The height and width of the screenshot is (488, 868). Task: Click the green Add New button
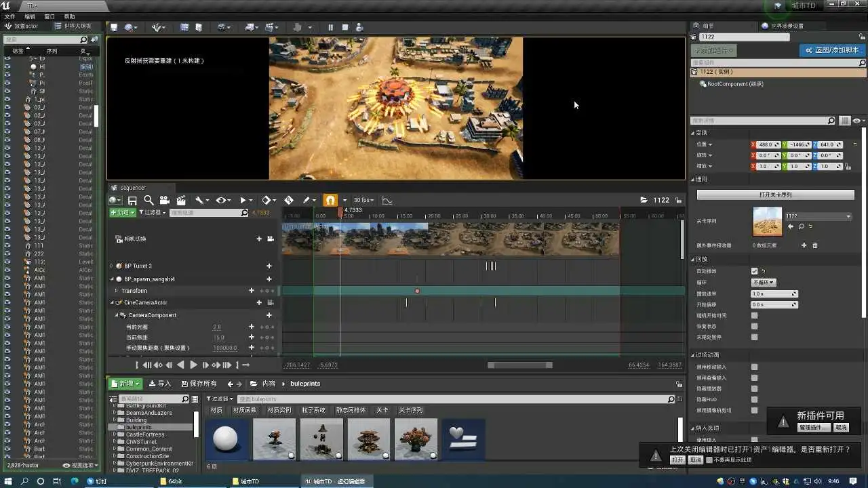[x=125, y=384]
